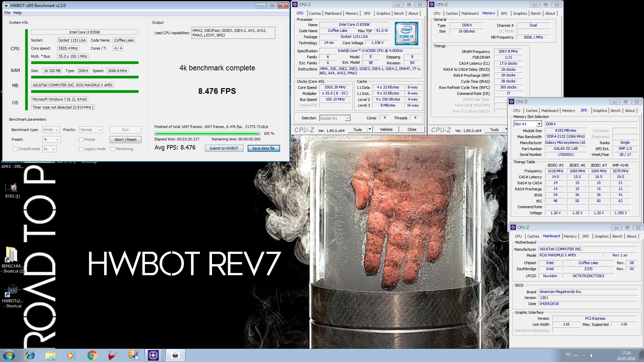Screen dimensions: 644x362
Task: Enable the Legacy mode checkbox
Action: pos(81,149)
